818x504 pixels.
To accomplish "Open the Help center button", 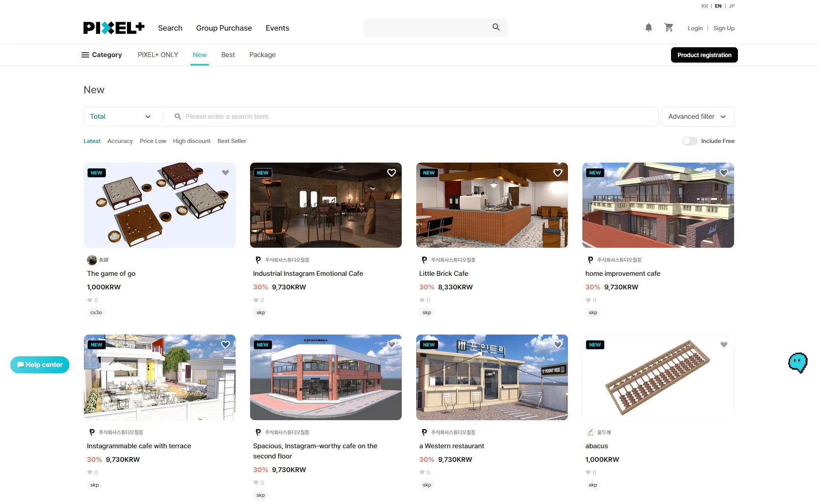I will pyautogui.click(x=40, y=365).
